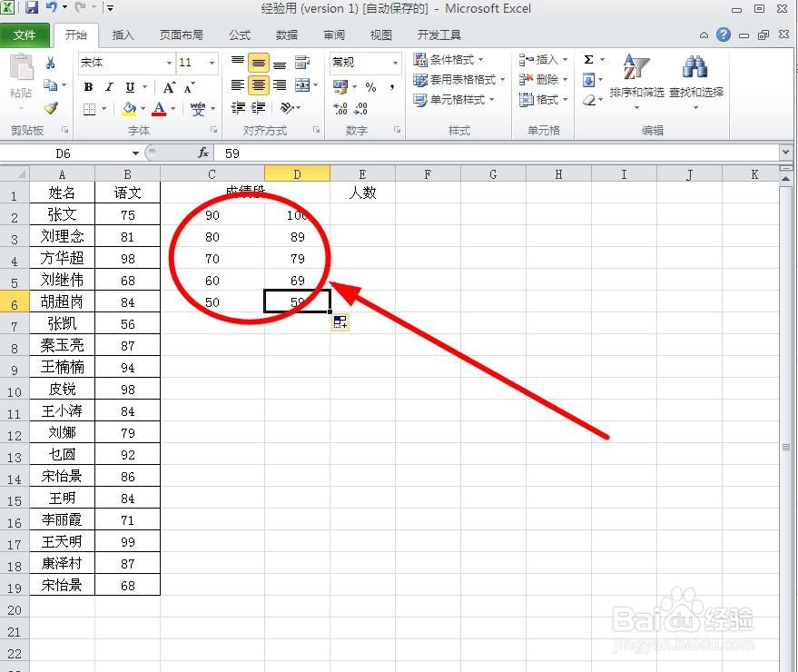Apply the yellow fill color bucket
The image size is (798, 672).
coord(129,108)
